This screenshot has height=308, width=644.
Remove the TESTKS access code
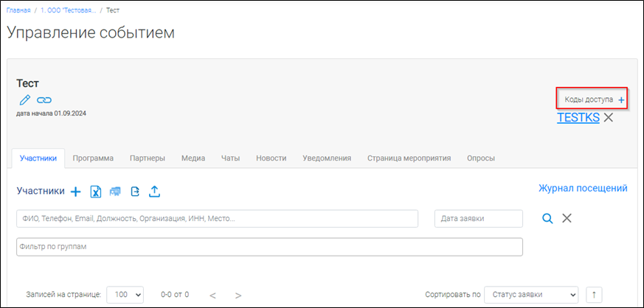pos(608,117)
